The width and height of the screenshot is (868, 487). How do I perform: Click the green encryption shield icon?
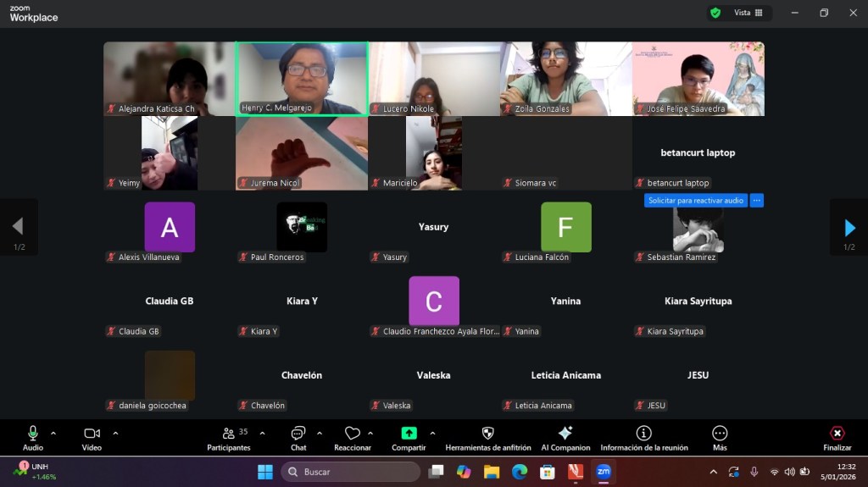click(715, 13)
